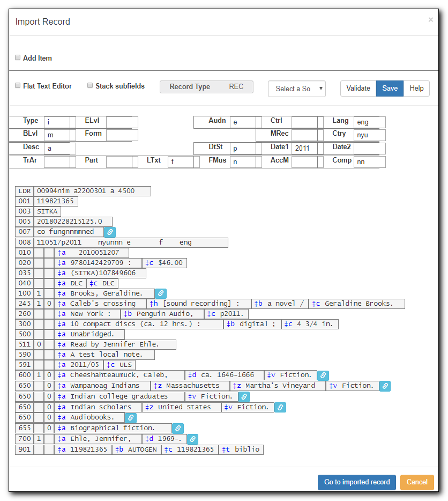
Task: Click the Record Type REC selector
Action: click(206, 86)
